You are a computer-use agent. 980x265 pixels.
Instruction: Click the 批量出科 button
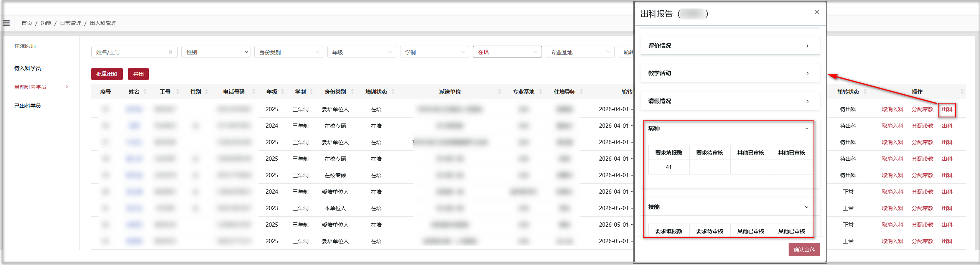pyautogui.click(x=107, y=74)
